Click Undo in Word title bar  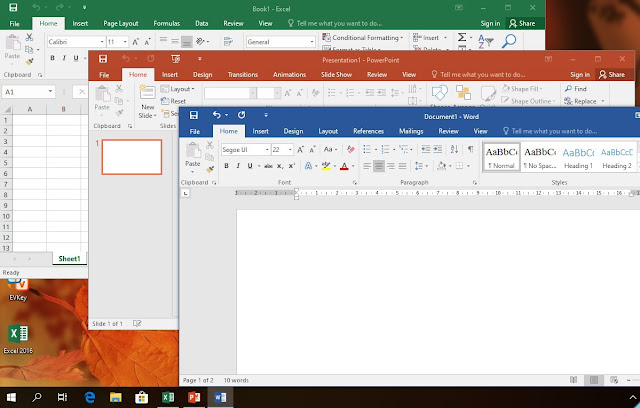tap(216, 115)
